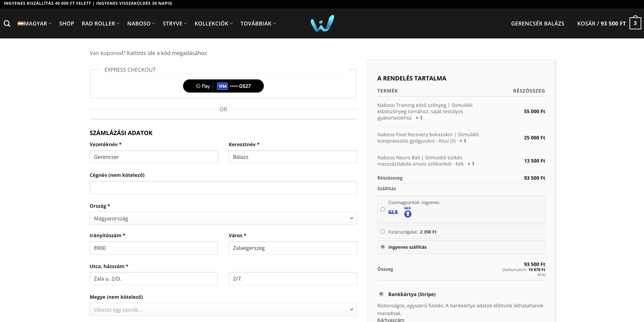Click the GLS courier logo

point(394,212)
